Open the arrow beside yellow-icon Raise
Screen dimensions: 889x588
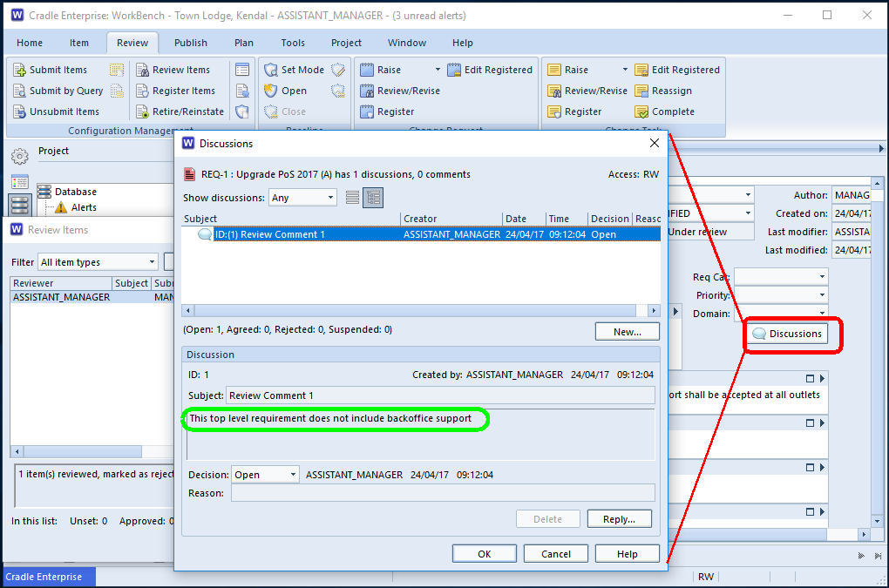coord(626,70)
